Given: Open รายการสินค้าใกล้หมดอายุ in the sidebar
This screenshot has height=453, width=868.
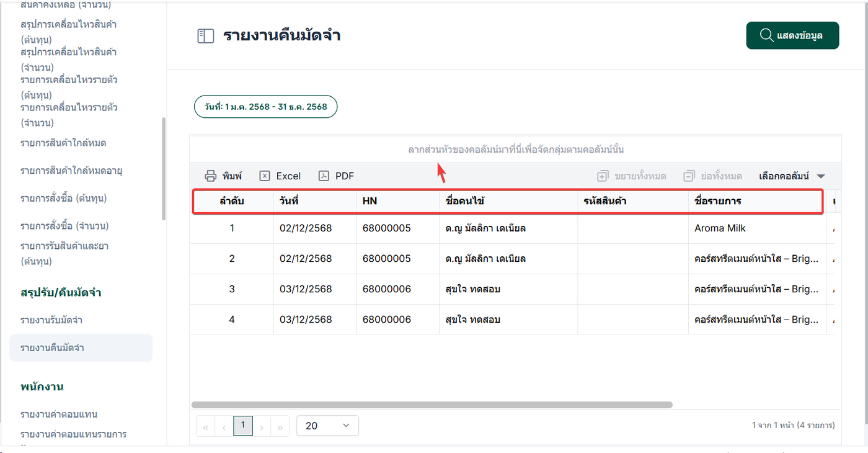Looking at the screenshot, I should (71, 171).
